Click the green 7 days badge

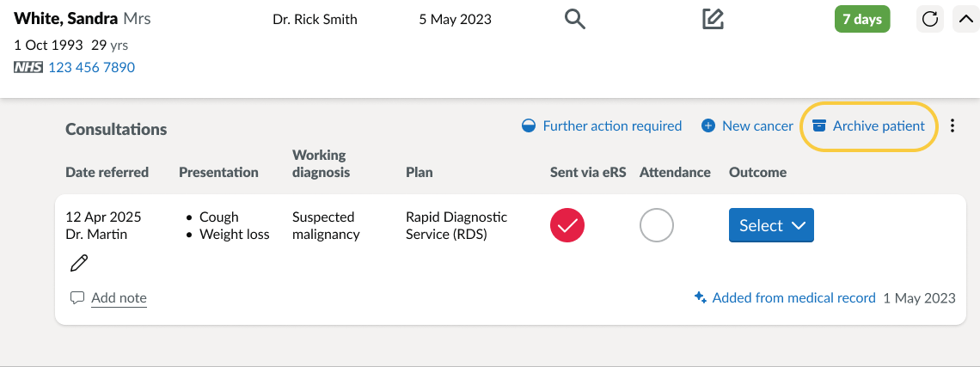coord(862,20)
